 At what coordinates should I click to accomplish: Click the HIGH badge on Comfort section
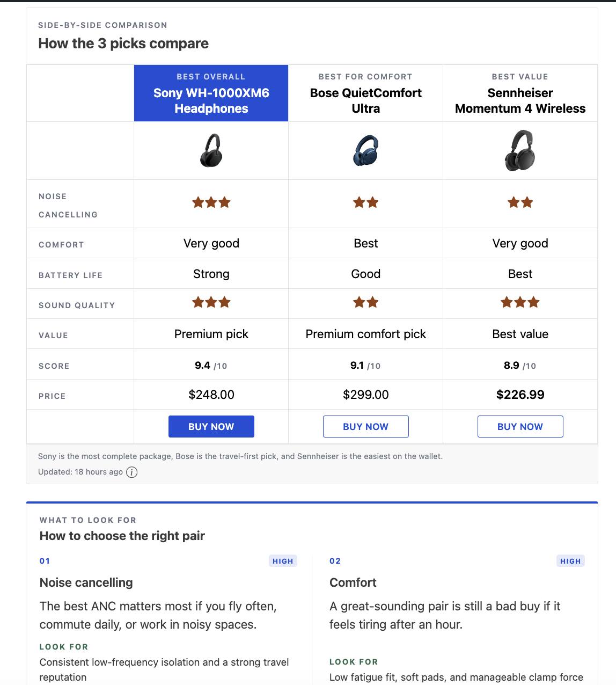coord(570,560)
